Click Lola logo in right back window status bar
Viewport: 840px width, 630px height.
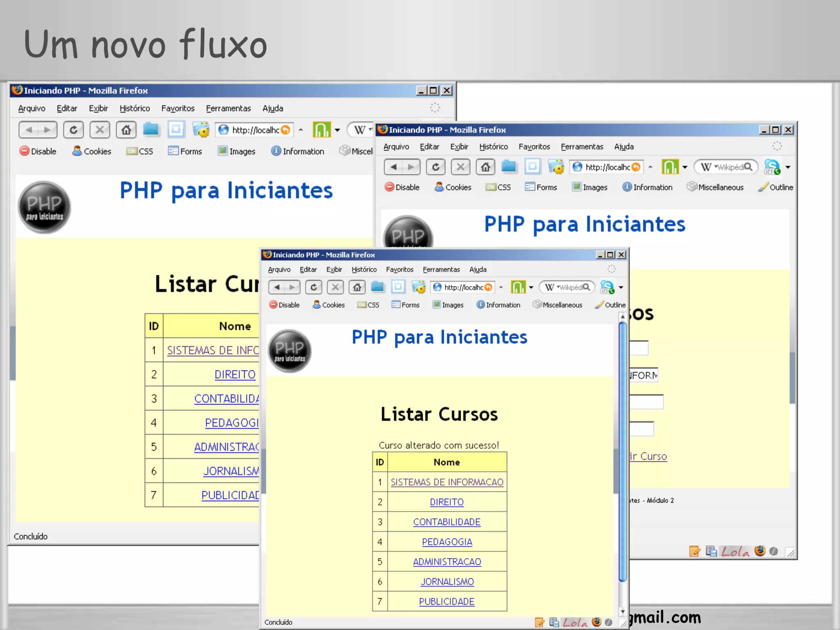point(735,552)
